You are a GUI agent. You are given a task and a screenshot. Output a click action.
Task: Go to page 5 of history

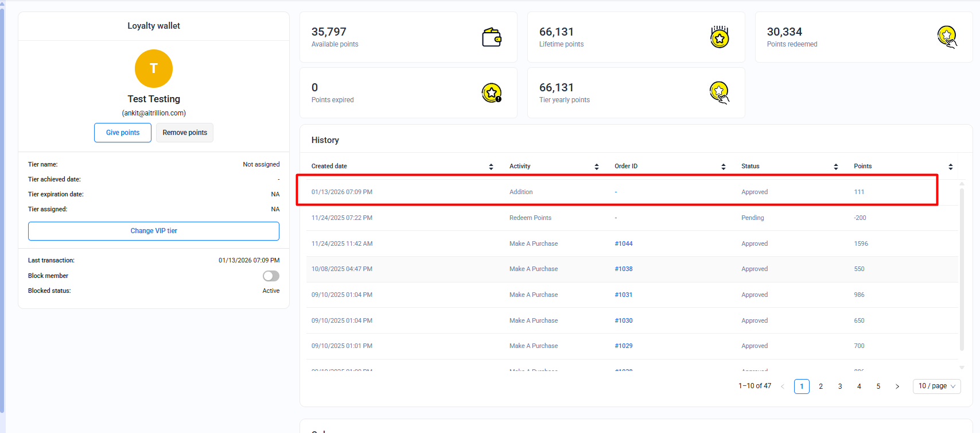click(878, 386)
